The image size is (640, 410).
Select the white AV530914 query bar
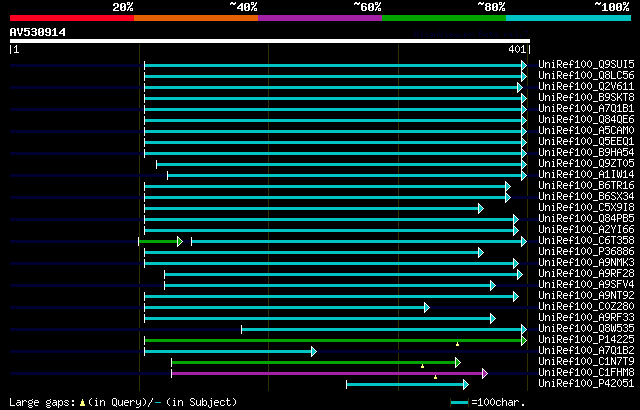point(270,41)
